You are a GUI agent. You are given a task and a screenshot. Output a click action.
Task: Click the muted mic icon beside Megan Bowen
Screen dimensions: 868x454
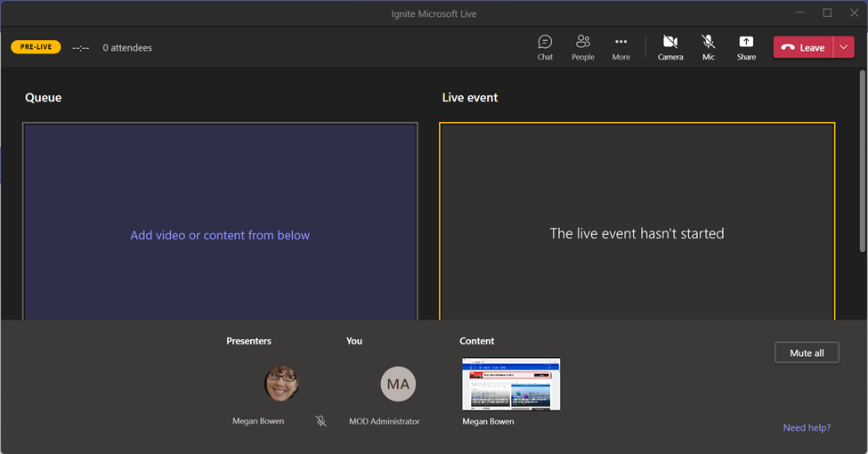click(320, 421)
